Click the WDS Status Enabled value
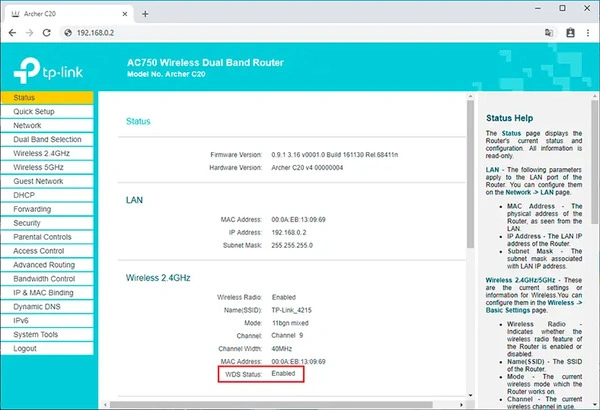The image size is (600, 410). (283, 374)
